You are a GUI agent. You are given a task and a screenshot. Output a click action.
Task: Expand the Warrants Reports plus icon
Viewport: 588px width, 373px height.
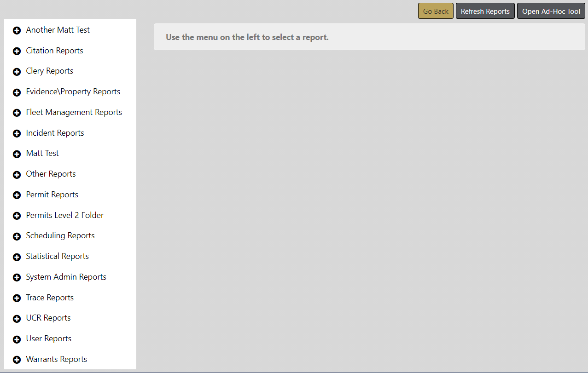17,360
